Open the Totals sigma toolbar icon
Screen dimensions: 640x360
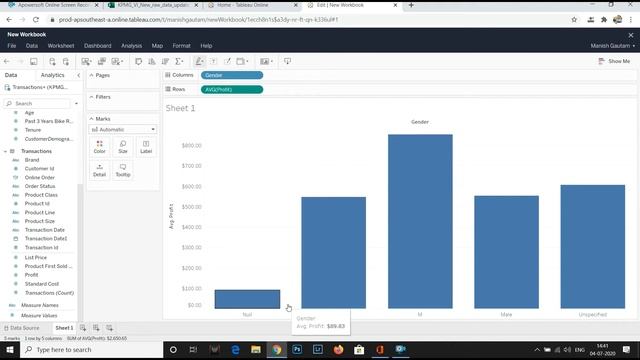click(x=179, y=61)
